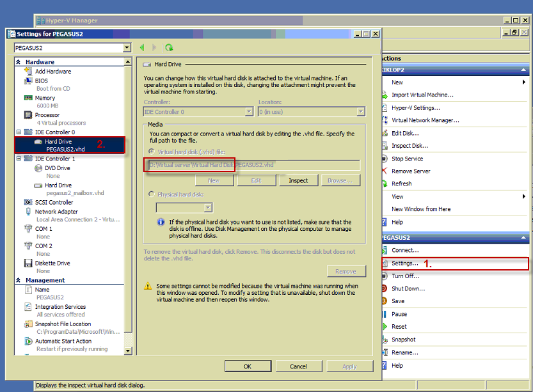The image size is (533, 392).
Task: Collapse the IDE Controller 0 tree node
Action: [19, 132]
